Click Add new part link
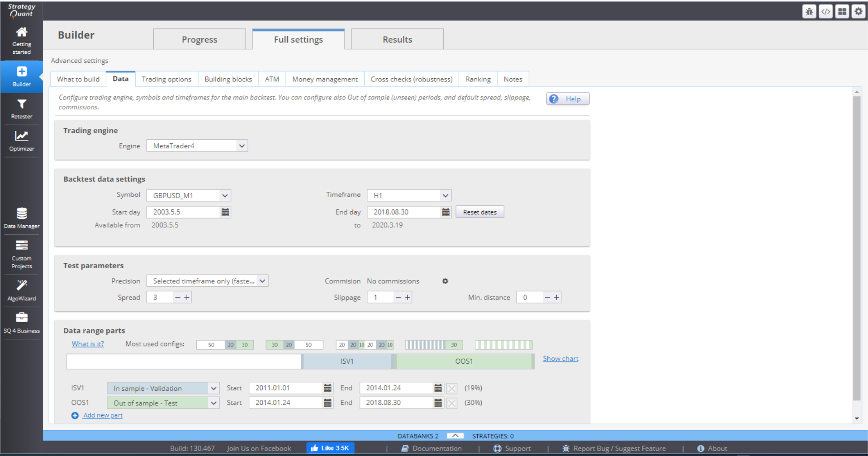This screenshot has height=456, width=868. click(103, 415)
